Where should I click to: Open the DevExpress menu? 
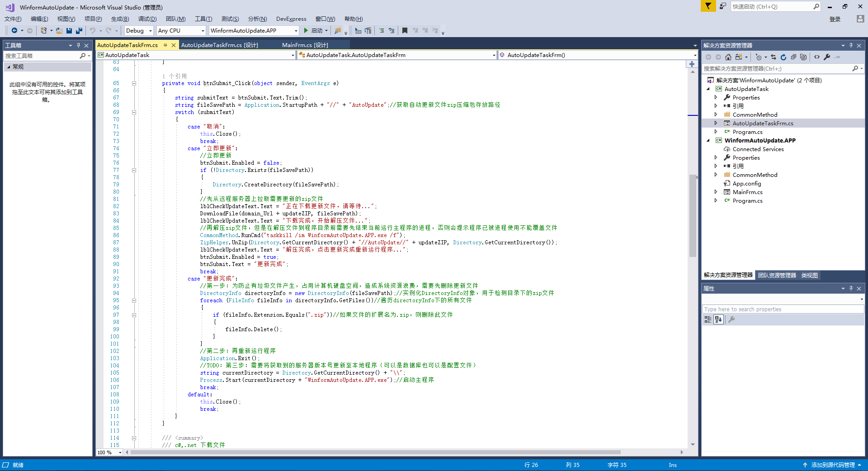pos(291,19)
